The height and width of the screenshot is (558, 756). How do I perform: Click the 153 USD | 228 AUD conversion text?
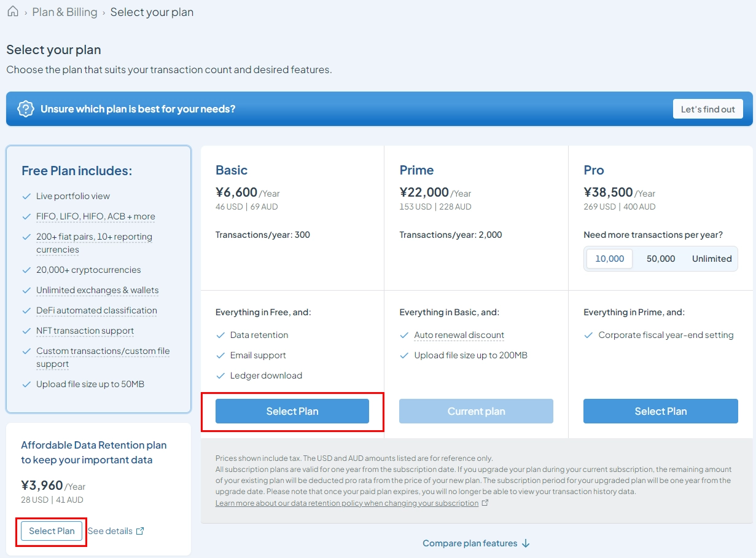point(435,207)
